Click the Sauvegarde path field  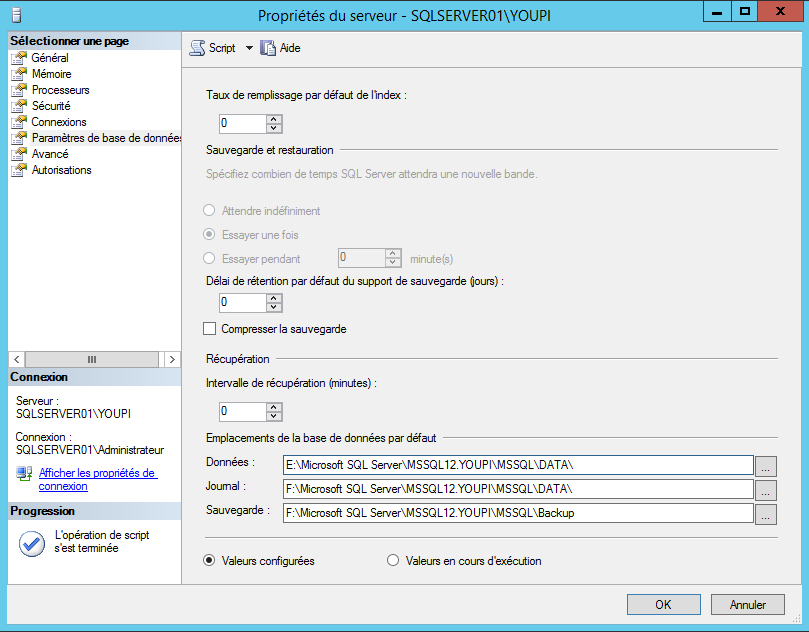coord(518,513)
